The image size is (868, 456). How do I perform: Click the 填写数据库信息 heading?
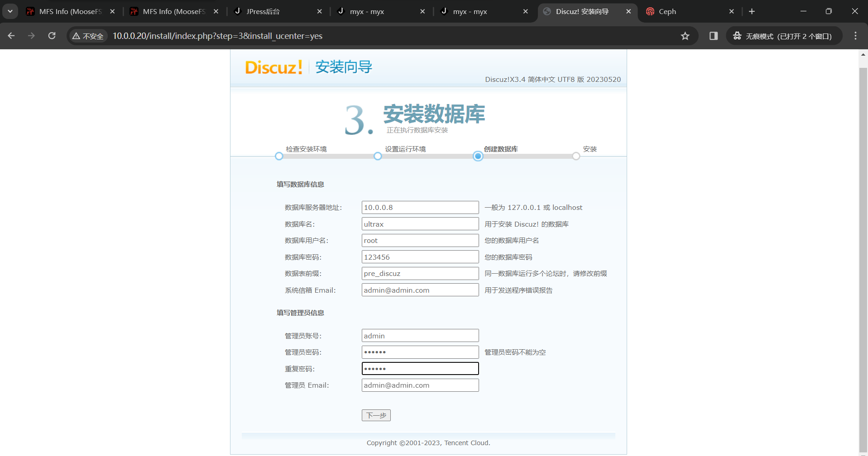point(300,184)
